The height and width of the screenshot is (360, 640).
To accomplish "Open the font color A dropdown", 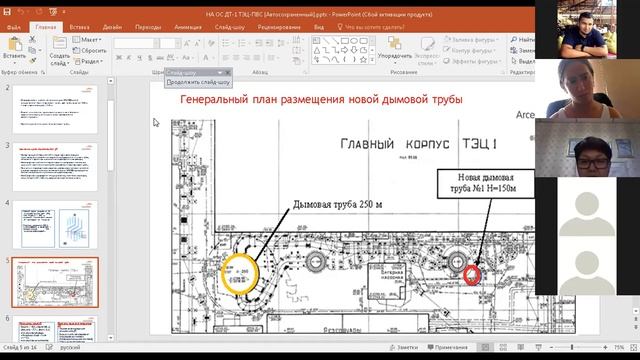I will (208, 58).
